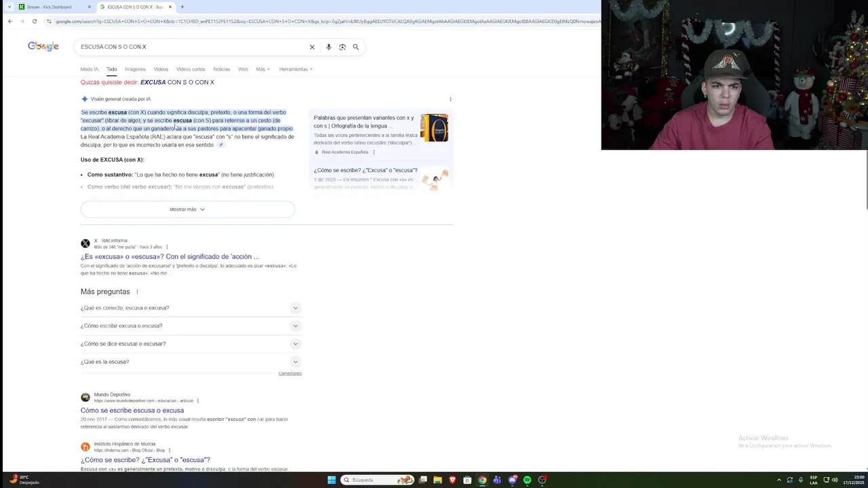Open Instituto Hispánico '¿Cómo se escribe?' result
The image size is (868, 488).
145,460
